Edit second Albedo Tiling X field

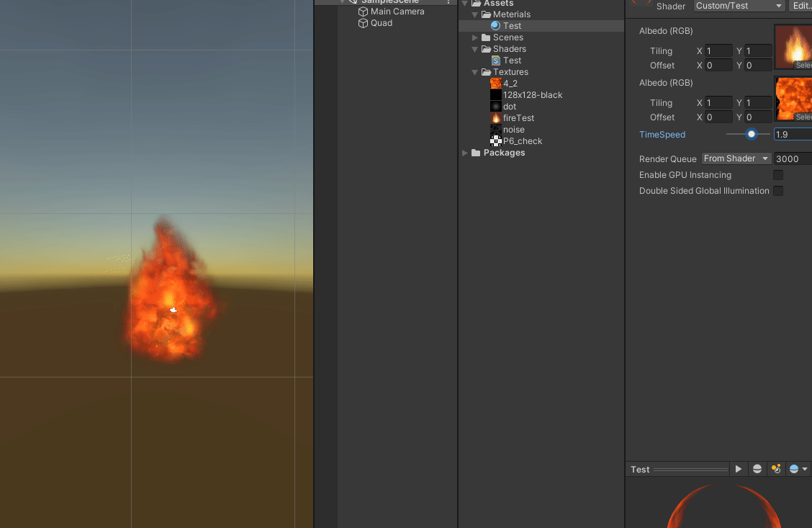[719, 102]
